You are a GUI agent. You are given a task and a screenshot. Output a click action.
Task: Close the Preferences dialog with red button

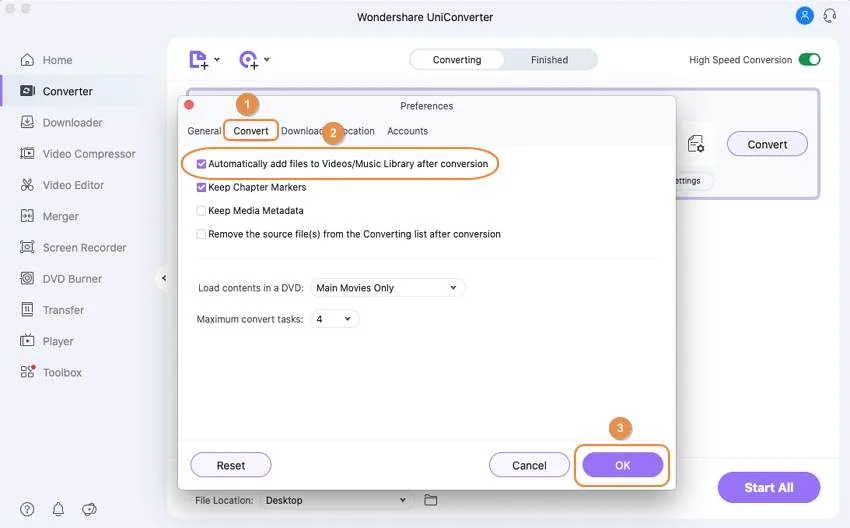point(189,105)
